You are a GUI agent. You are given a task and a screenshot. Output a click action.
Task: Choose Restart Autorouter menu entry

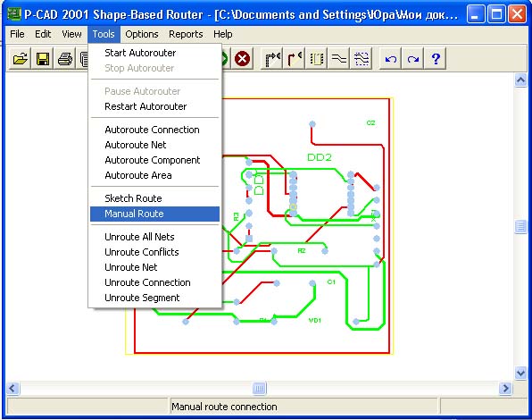pyautogui.click(x=154, y=106)
